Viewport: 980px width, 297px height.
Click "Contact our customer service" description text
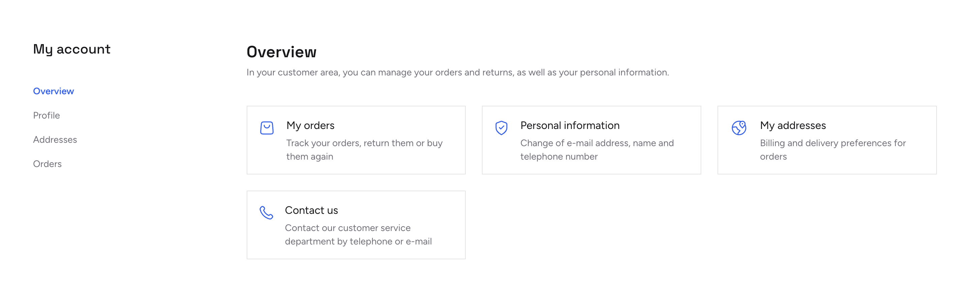pyautogui.click(x=347, y=228)
